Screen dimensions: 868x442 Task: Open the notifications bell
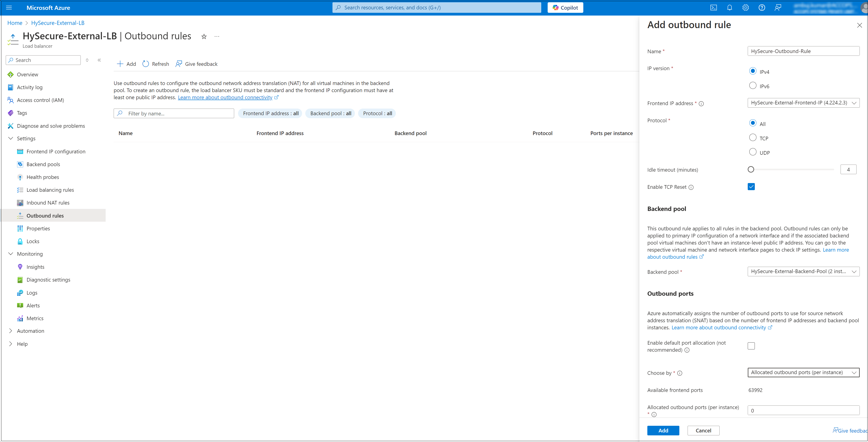(729, 7)
